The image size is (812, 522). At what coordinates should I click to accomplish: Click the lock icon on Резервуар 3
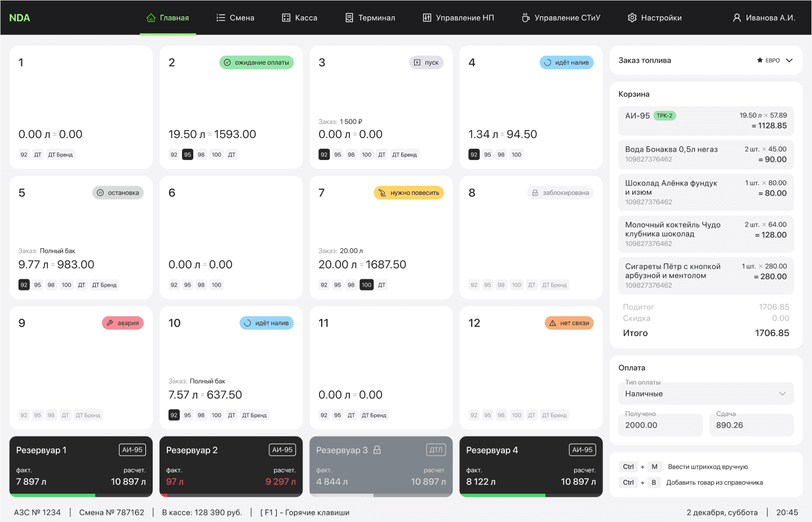378,450
